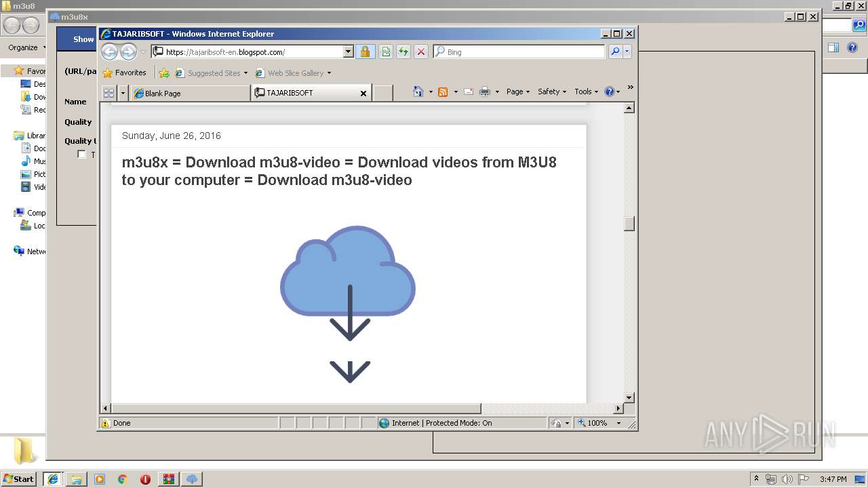Open the Print options dropdown arrow
The image size is (868, 488).
point(497,91)
